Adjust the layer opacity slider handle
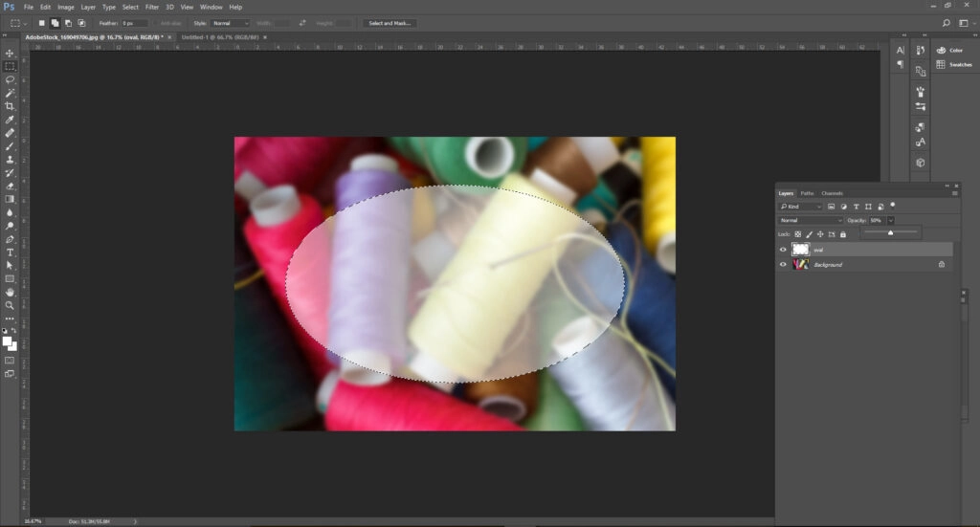Image resolution: width=980 pixels, height=527 pixels. tap(891, 233)
